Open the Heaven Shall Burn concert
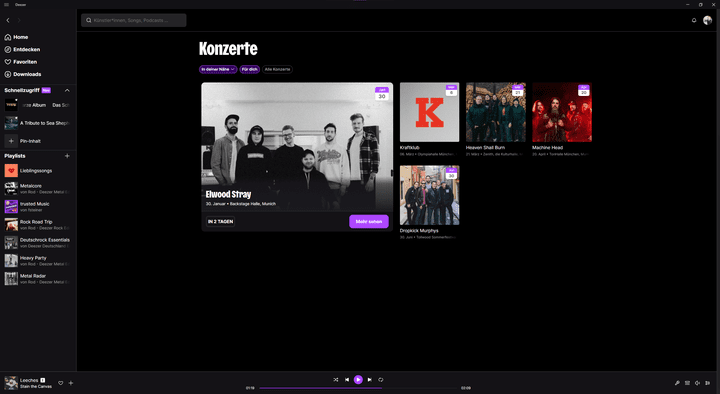Image resolution: width=720 pixels, height=394 pixels. tap(496, 112)
